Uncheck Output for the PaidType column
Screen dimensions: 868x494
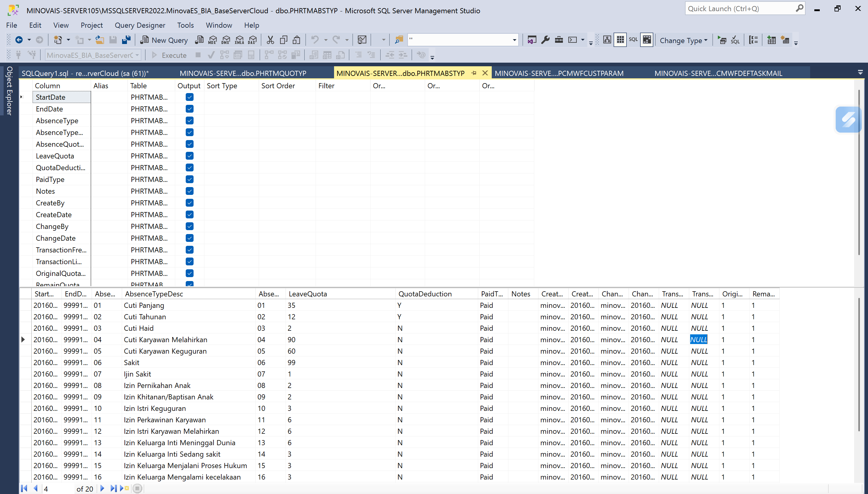click(190, 179)
